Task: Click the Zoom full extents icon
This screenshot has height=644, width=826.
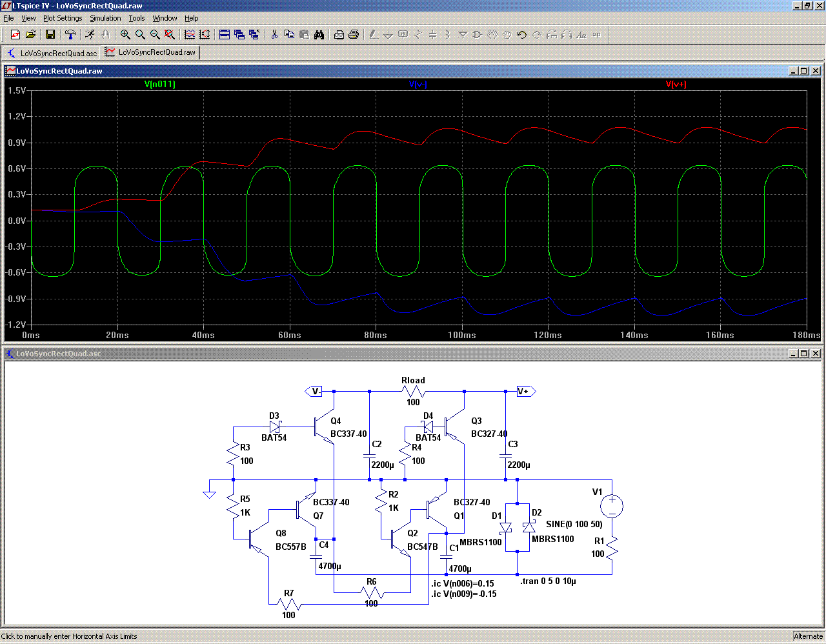Action: coord(170,34)
